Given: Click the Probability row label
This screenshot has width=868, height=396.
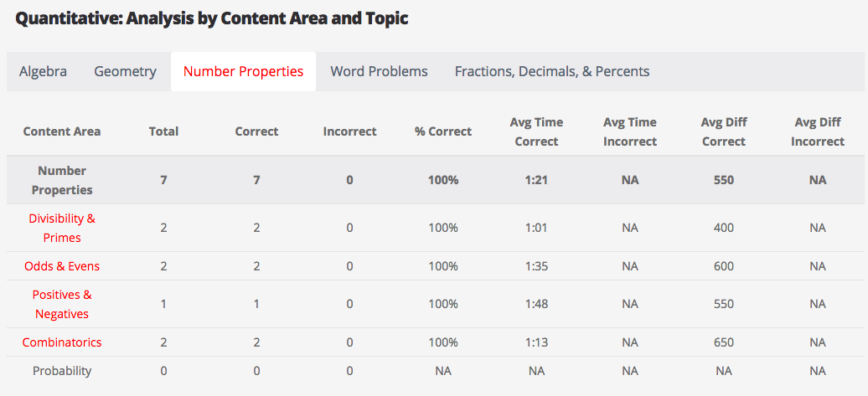Looking at the screenshot, I should point(62,371).
